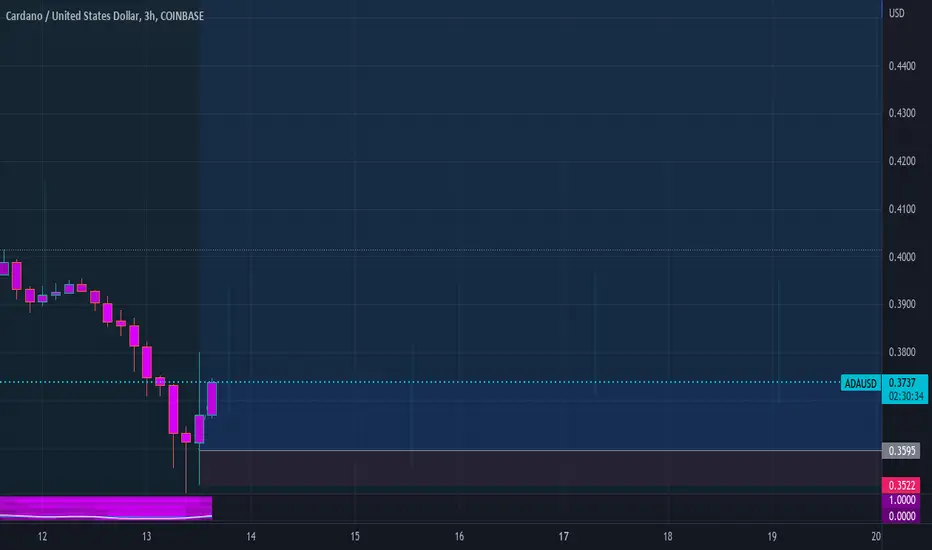Click the 0.0000 purple indicator label

[901, 516]
